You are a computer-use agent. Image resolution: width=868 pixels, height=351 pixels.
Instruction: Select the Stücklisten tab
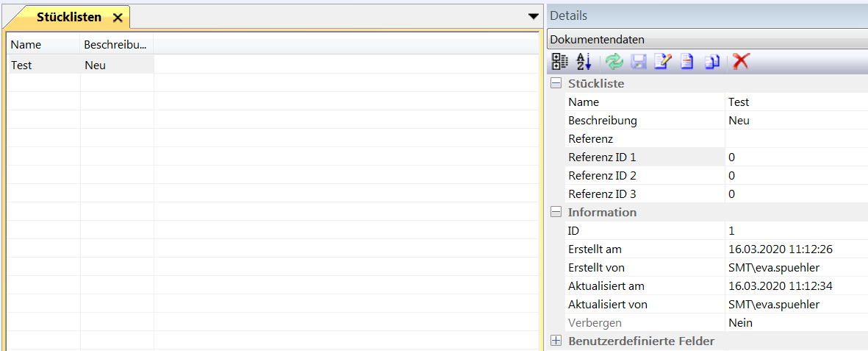point(68,18)
